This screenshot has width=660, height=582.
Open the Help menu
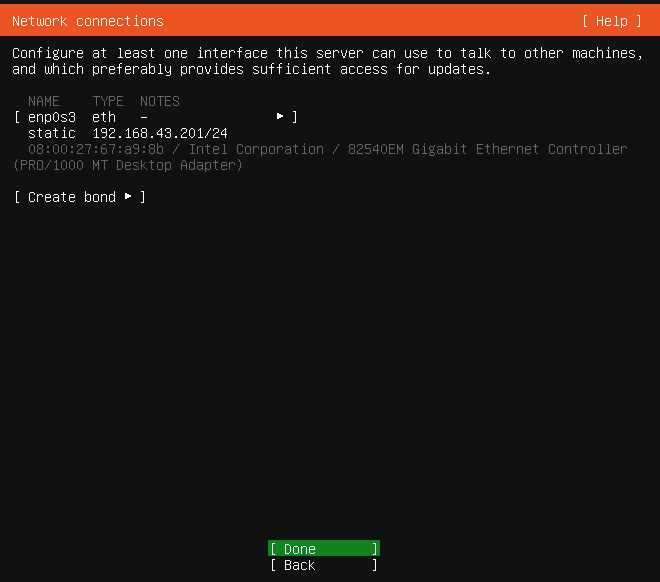point(612,21)
